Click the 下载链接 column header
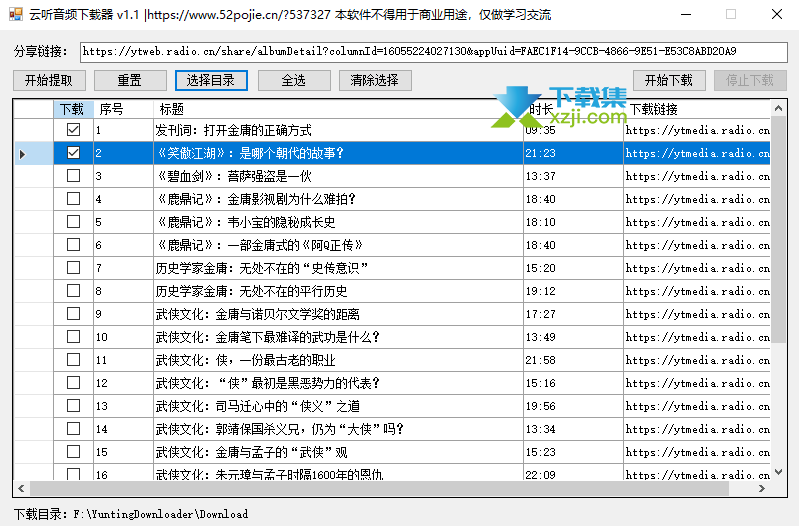The width and height of the screenshot is (799, 526). 697,109
